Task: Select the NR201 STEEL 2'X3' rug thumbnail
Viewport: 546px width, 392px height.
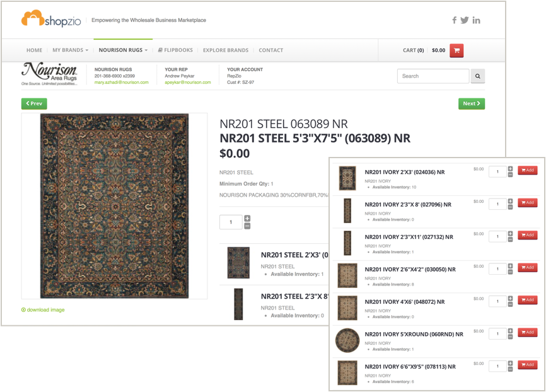Action: pos(238,263)
